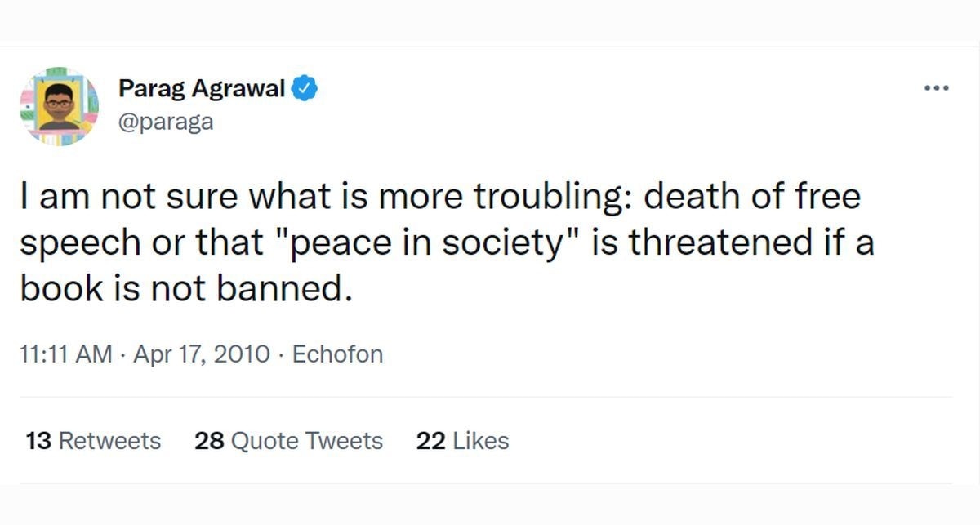View the 13 Retweets list

pos(93,441)
